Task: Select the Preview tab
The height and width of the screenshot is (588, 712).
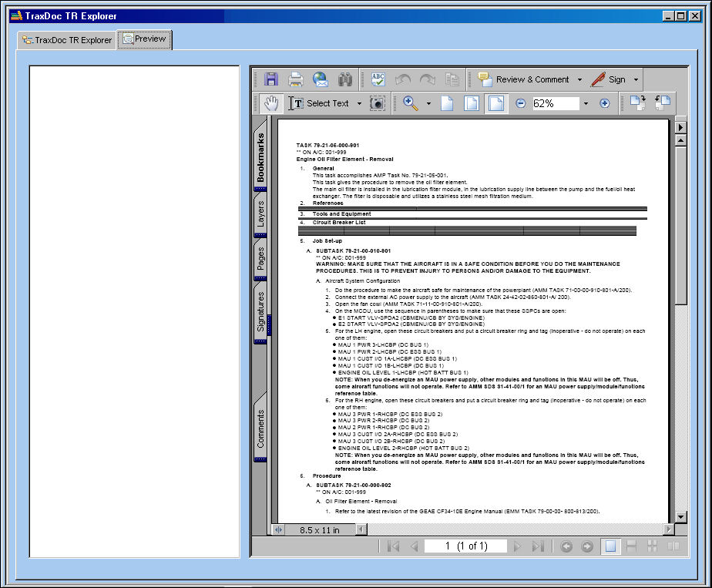Action: tap(144, 39)
